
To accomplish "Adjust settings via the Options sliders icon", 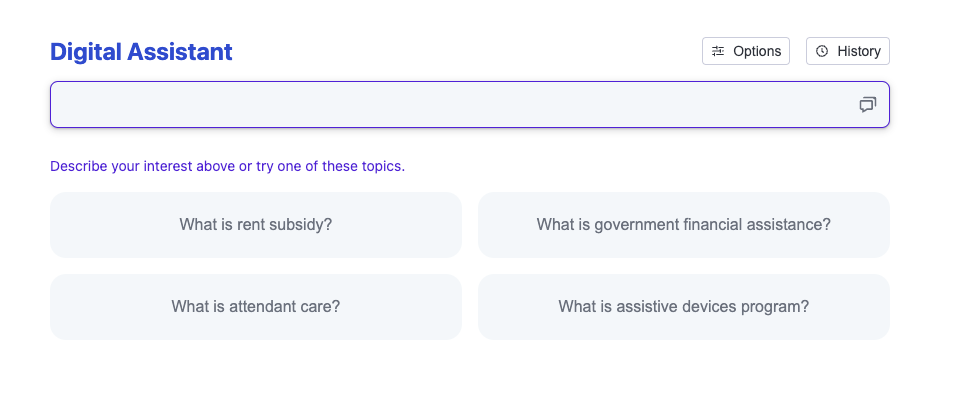I will [718, 51].
